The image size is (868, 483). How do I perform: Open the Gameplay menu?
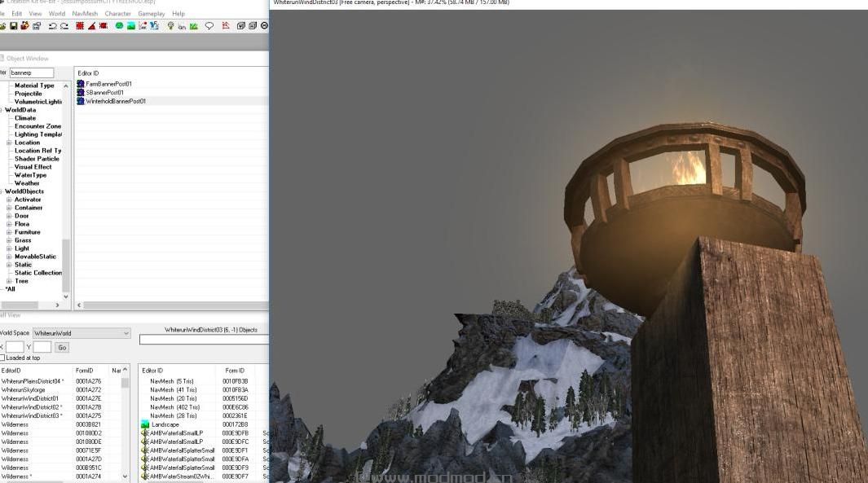(x=152, y=13)
